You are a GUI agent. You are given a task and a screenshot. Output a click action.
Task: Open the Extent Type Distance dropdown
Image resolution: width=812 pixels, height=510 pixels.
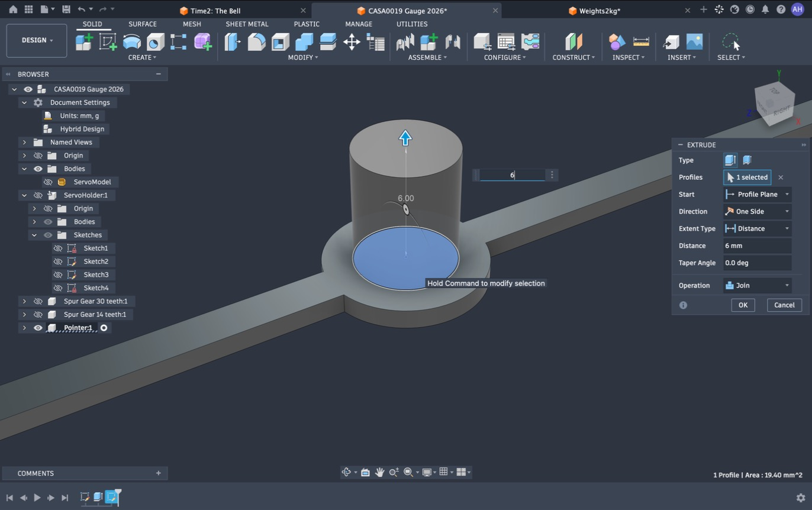757,228
